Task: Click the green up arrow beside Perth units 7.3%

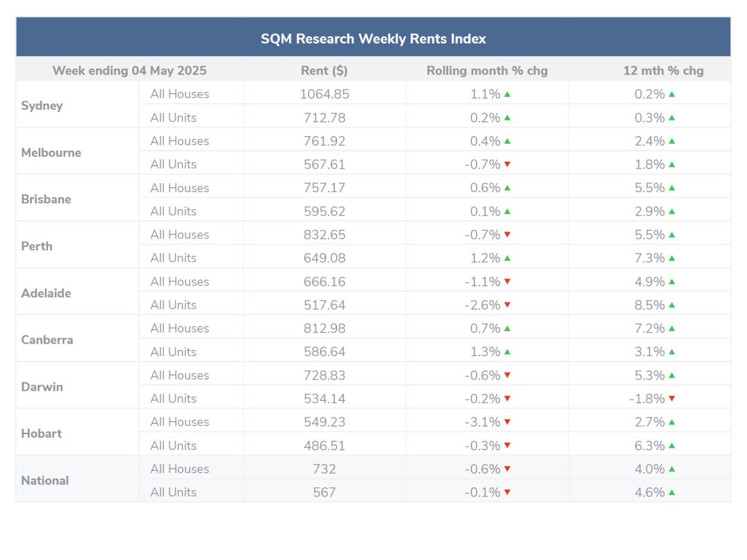Action: 672,258
